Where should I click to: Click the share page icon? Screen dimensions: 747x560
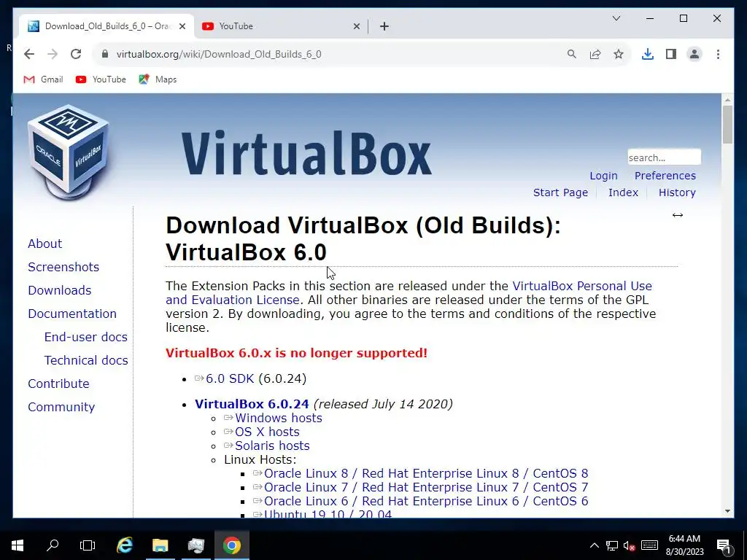point(595,54)
